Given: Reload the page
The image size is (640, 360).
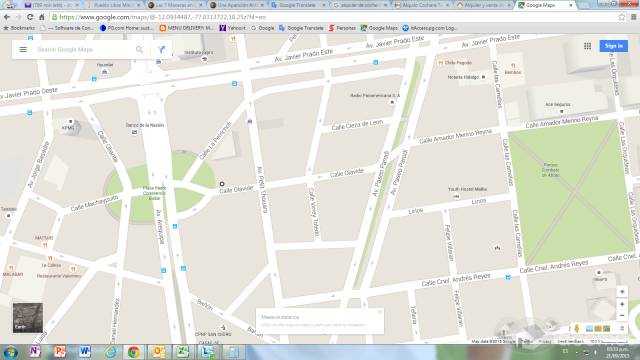Looking at the screenshot, I should (30, 17).
